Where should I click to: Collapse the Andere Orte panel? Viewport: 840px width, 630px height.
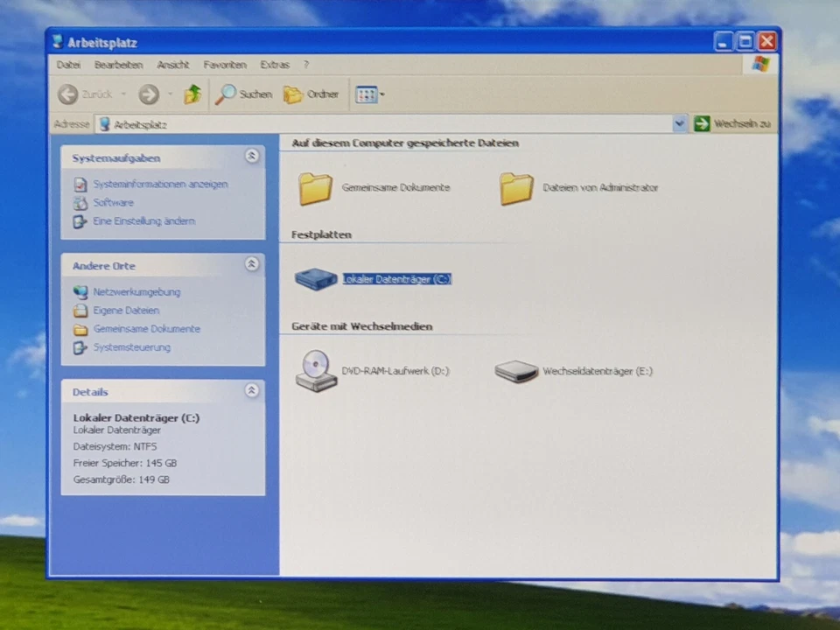click(252, 263)
